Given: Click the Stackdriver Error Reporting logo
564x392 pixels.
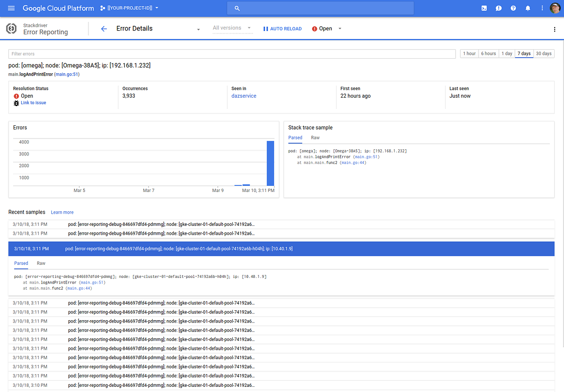Looking at the screenshot, I should pyautogui.click(x=11, y=29).
